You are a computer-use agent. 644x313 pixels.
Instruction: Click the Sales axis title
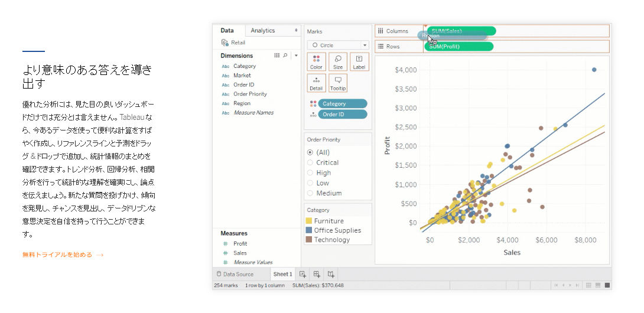coord(512,253)
